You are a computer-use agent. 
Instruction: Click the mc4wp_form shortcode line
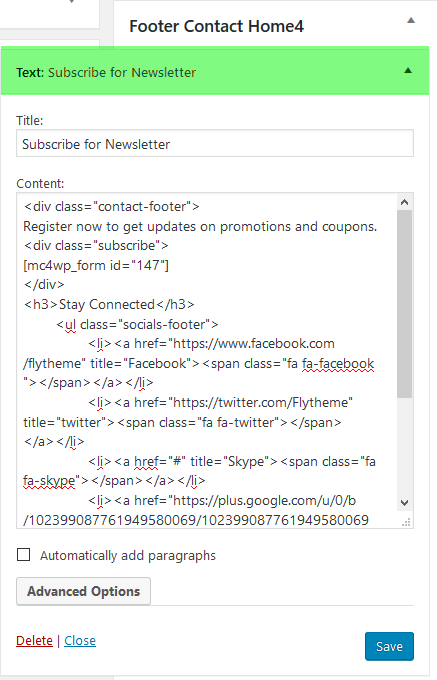pos(96,265)
